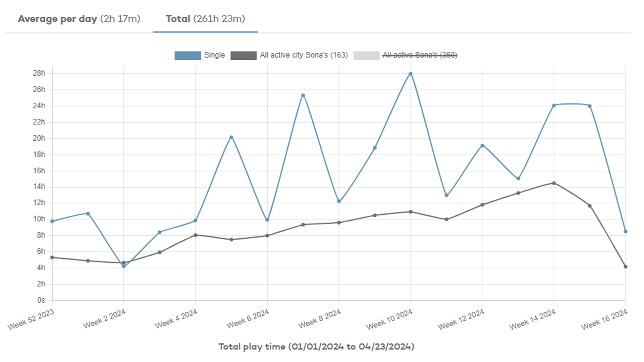Image resolution: width=644 pixels, height=362 pixels.
Task: Click the blue point at Week 52 2023
Action: (52, 221)
